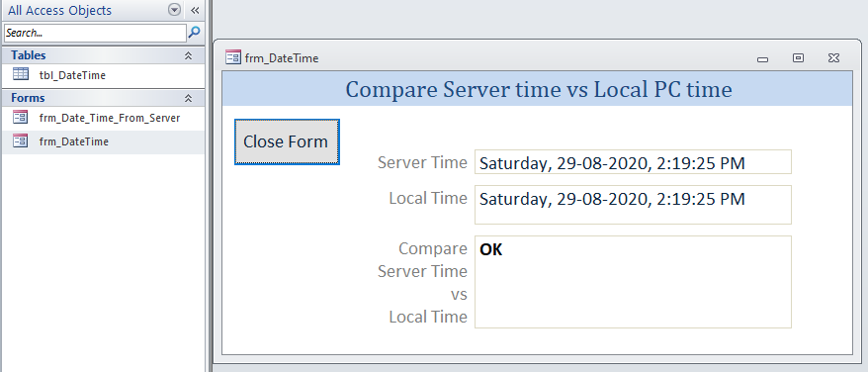868x372 pixels.
Task: Click into the Local Time field
Action: (633, 205)
